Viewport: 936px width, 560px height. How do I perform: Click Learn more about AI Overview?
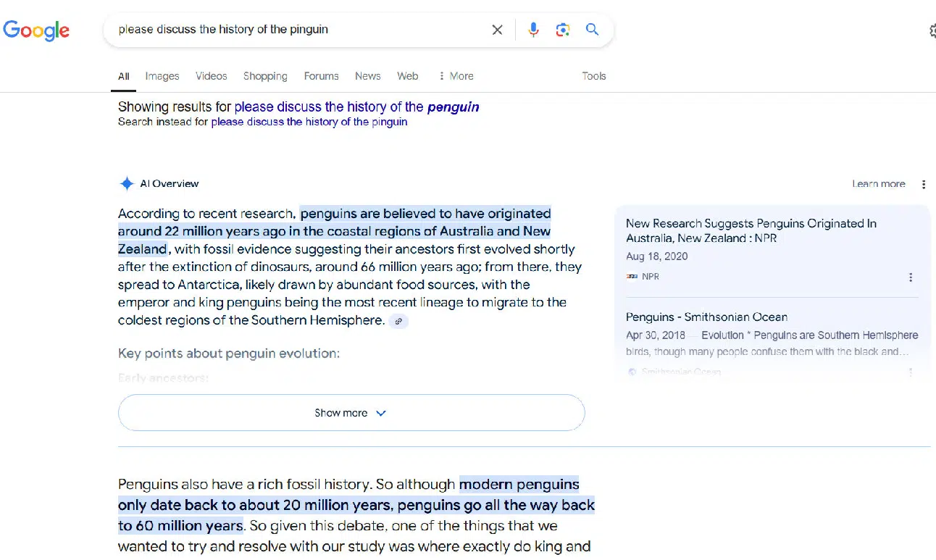[x=879, y=184]
